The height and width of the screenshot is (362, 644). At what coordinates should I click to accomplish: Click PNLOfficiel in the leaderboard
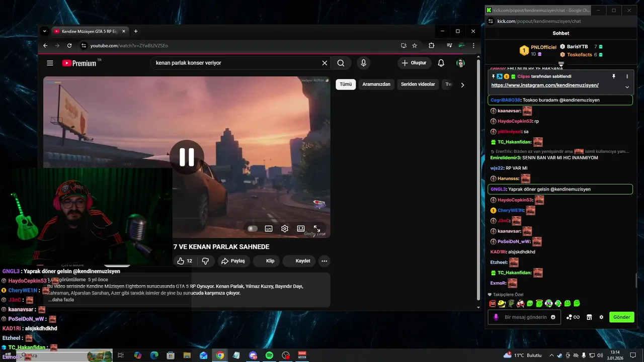pyautogui.click(x=543, y=47)
